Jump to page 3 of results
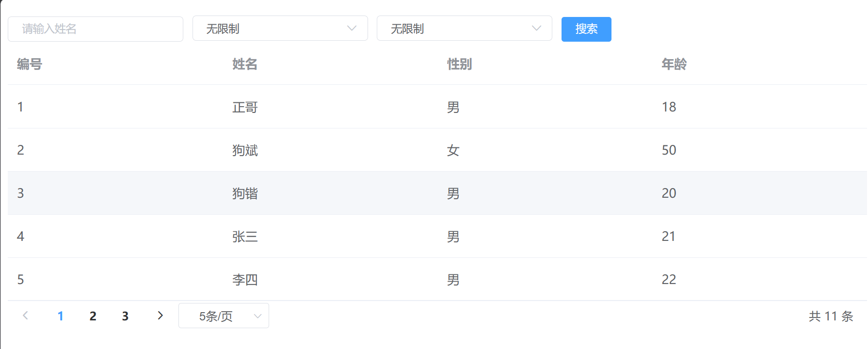This screenshot has width=868, height=349. [125, 316]
